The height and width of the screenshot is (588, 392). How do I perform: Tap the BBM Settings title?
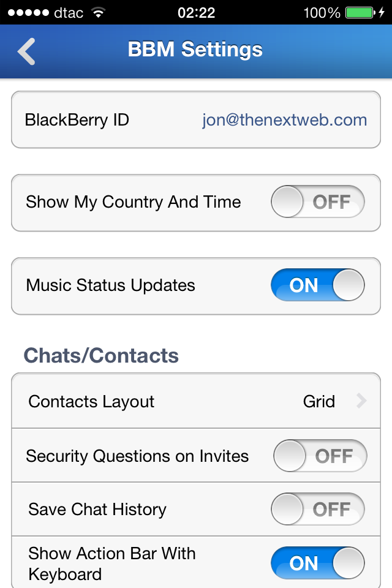click(195, 50)
